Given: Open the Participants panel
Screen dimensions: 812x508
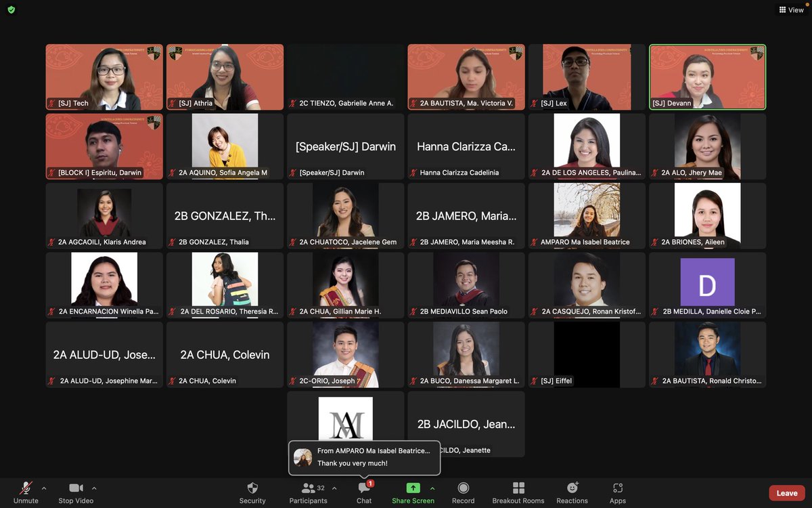Looking at the screenshot, I should [309, 492].
